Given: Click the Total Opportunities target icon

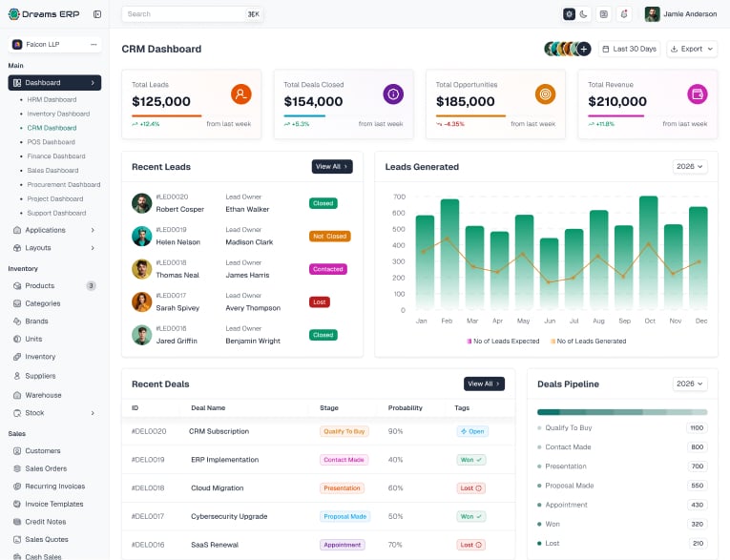Looking at the screenshot, I should [x=545, y=94].
